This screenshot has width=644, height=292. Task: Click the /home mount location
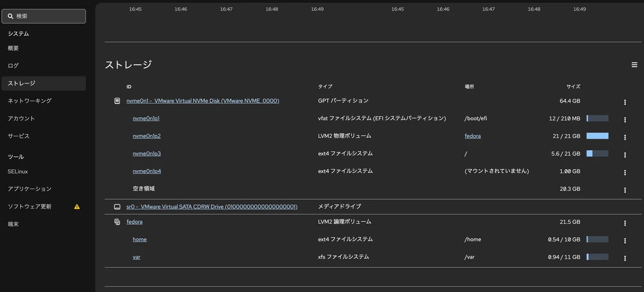(473, 239)
